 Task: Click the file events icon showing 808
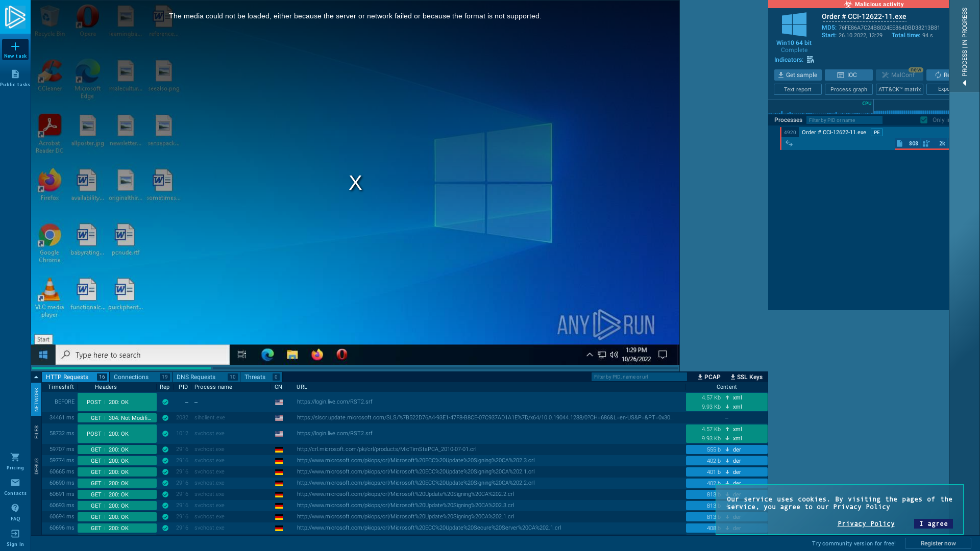coord(899,143)
